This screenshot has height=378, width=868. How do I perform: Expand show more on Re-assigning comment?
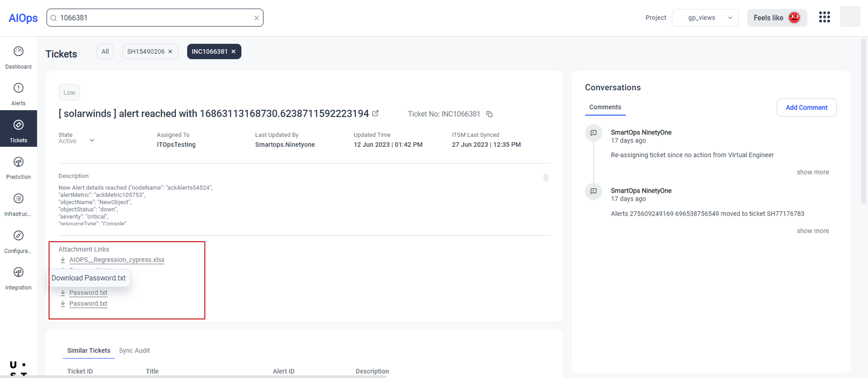(812, 172)
